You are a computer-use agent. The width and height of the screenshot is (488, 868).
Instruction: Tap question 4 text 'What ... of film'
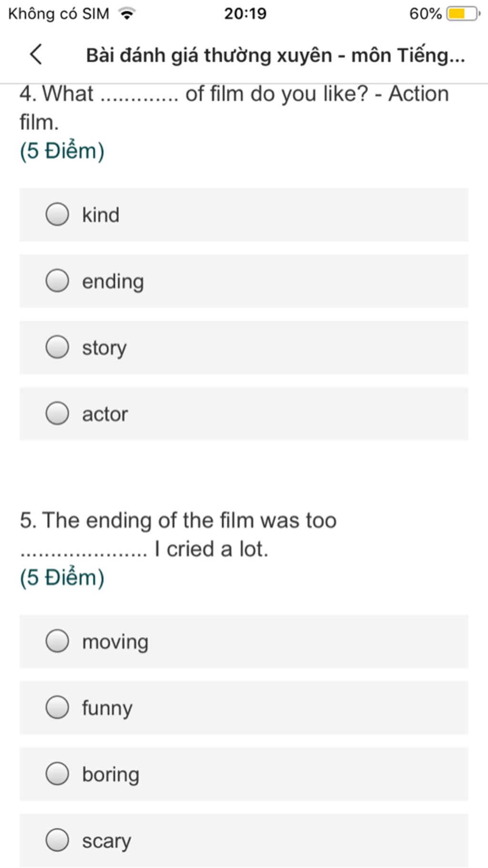pos(234,94)
